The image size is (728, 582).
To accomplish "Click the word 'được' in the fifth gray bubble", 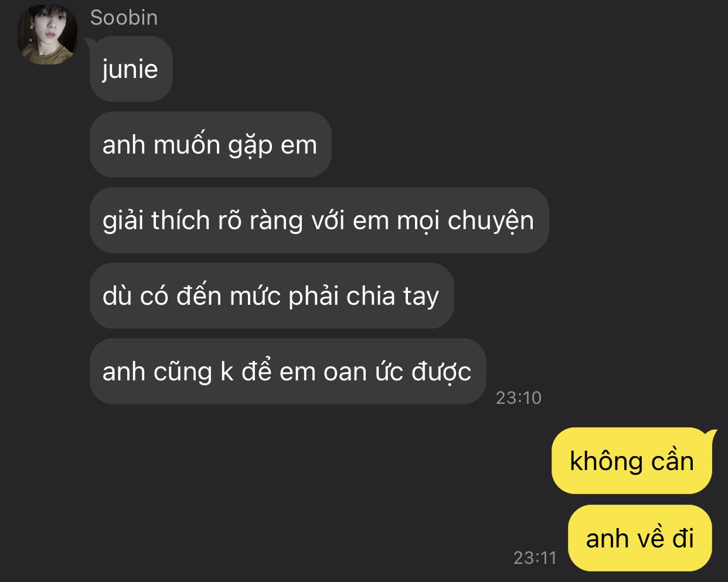I will (441, 372).
